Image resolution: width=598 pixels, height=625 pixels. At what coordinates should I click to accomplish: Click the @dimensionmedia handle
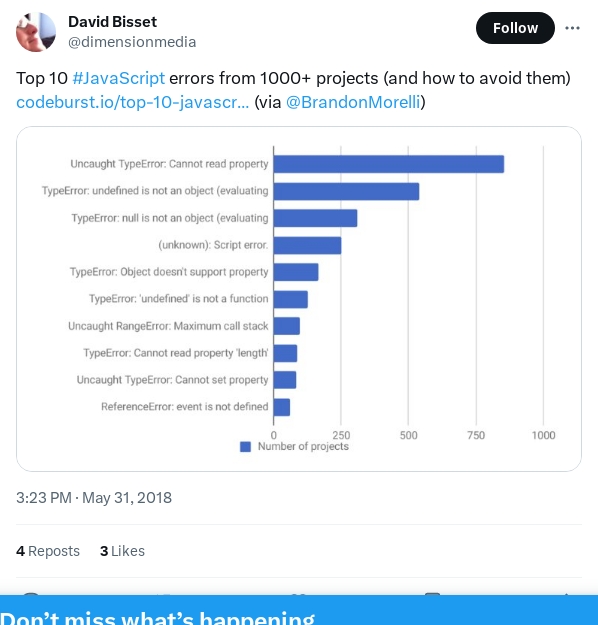click(132, 42)
